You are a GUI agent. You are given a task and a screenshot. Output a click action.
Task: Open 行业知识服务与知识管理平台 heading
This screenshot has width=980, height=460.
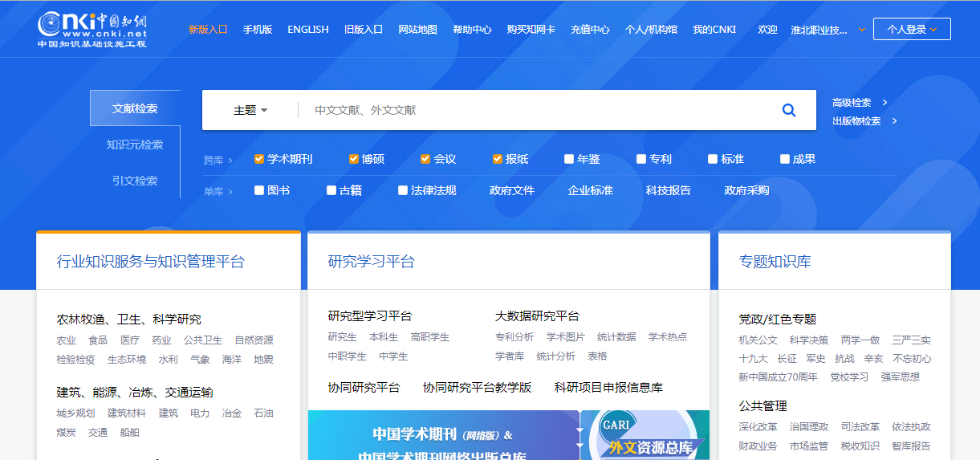[x=151, y=262]
